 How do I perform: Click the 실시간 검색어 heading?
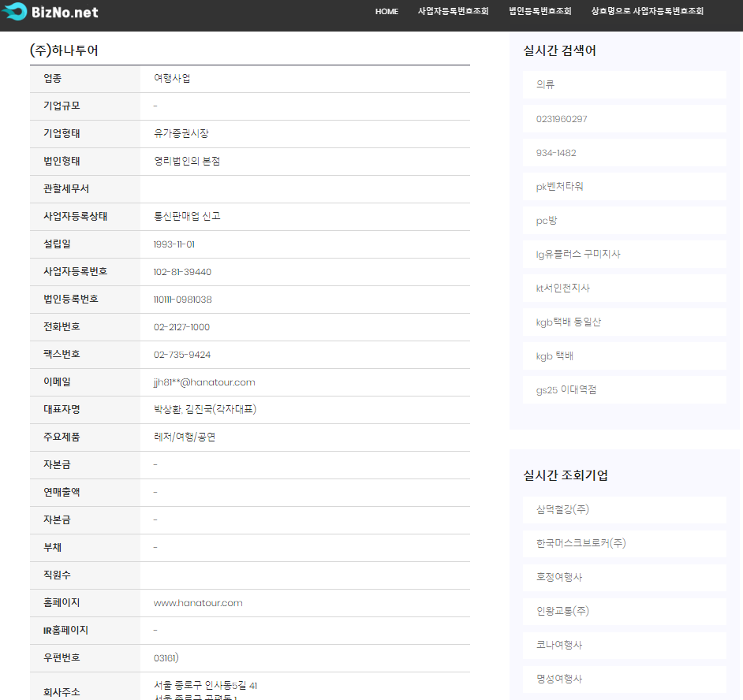tap(560, 50)
